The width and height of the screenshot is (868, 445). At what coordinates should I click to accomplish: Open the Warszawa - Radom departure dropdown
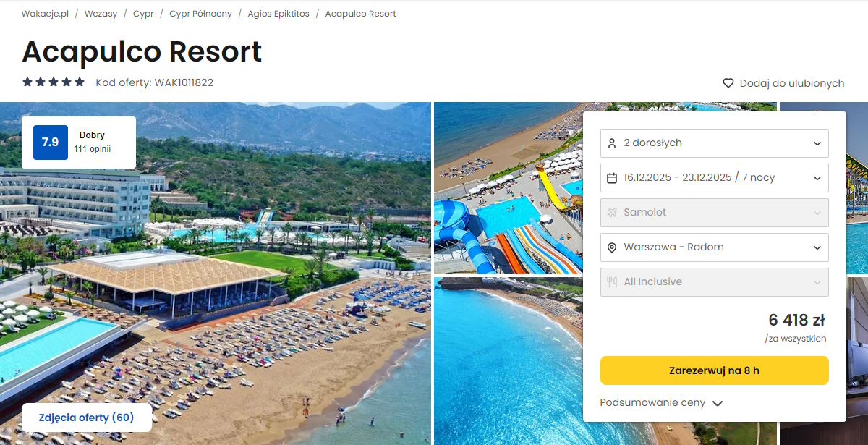tap(715, 247)
